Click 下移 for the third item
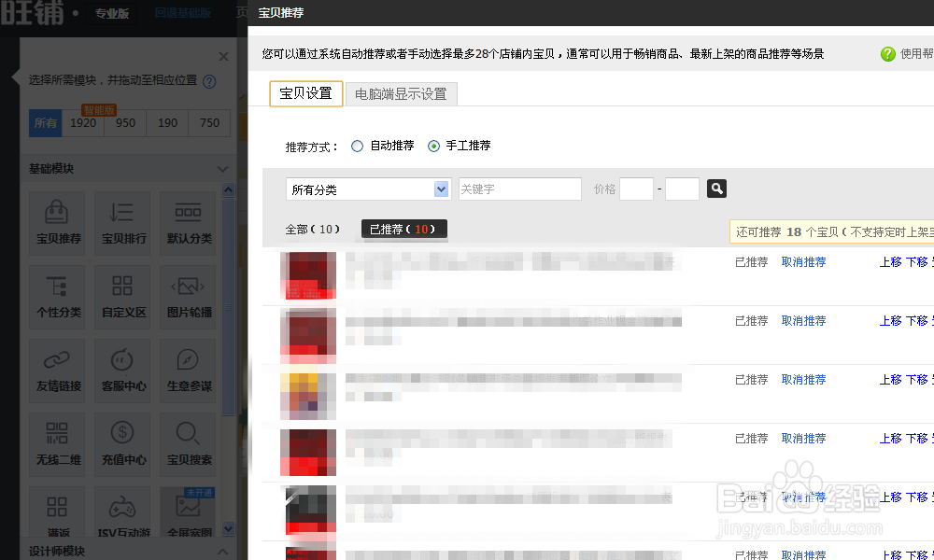 pos(917,380)
